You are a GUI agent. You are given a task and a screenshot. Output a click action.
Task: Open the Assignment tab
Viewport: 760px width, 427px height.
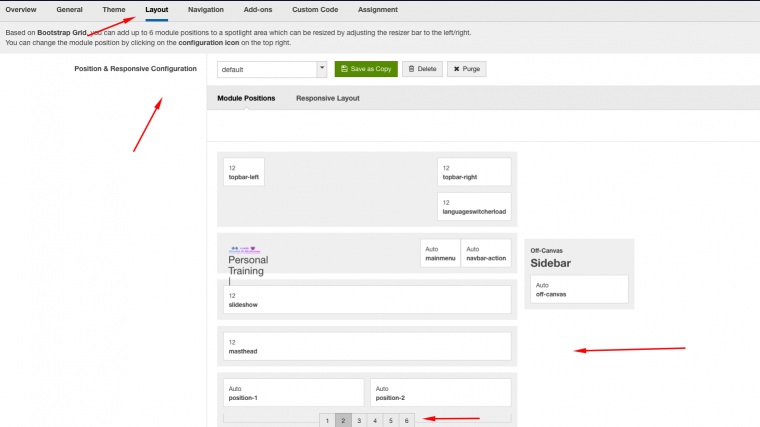pos(378,9)
